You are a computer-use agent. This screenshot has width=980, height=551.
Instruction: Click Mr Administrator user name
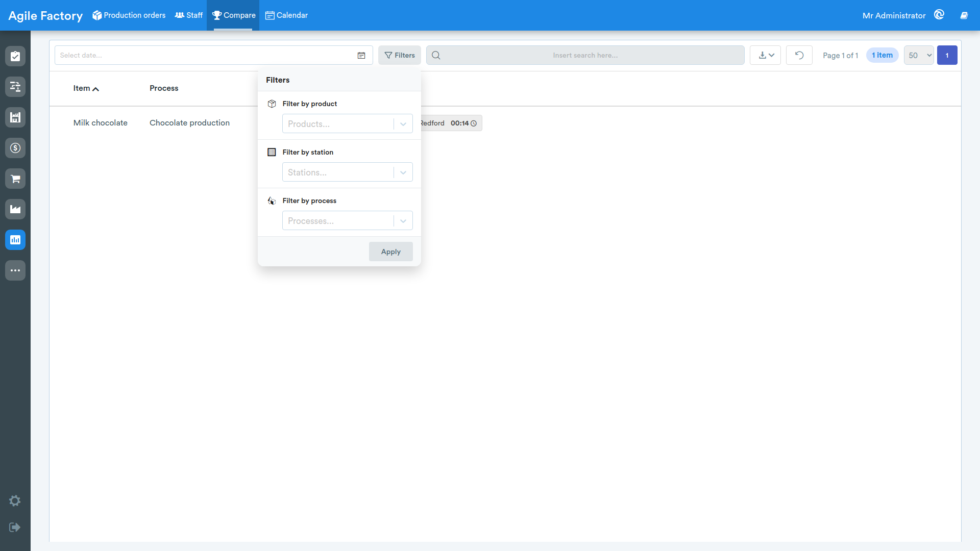(x=894, y=15)
